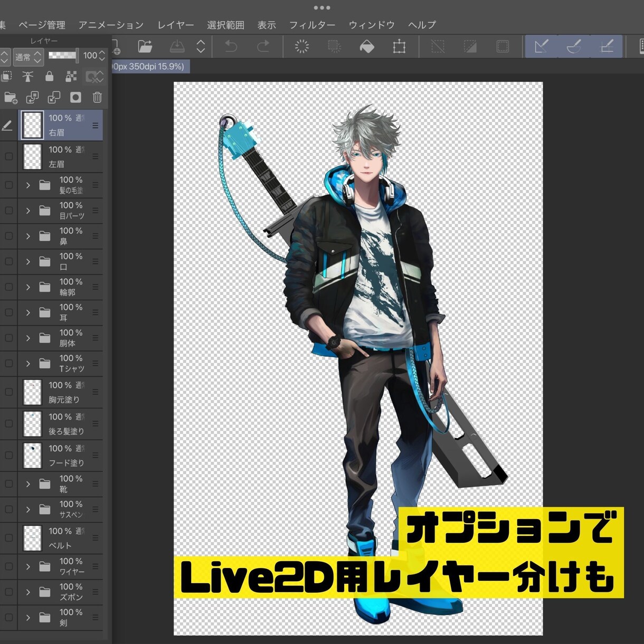Click the folder icon of 鼻 layer
644x644 pixels.
pyautogui.click(x=45, y=236)
